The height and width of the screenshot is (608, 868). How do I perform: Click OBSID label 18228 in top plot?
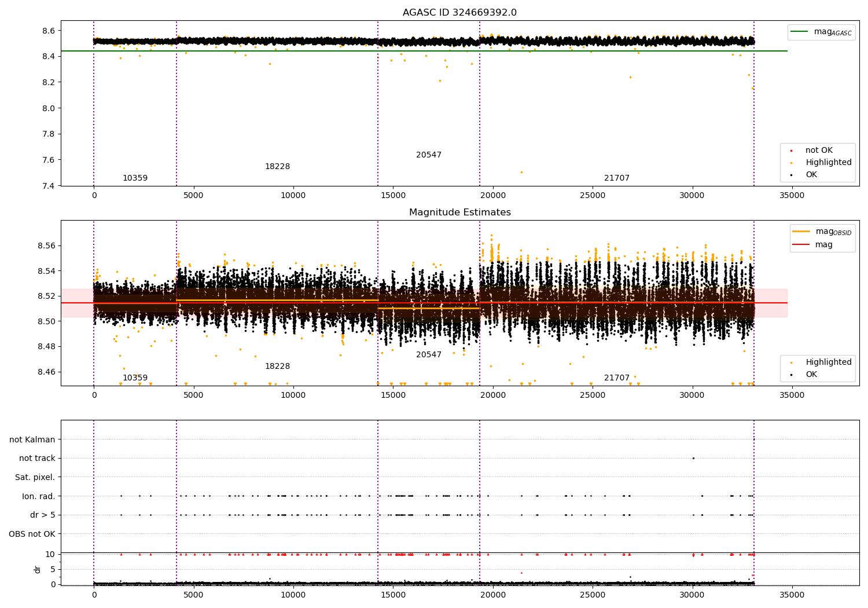[277, 167]
